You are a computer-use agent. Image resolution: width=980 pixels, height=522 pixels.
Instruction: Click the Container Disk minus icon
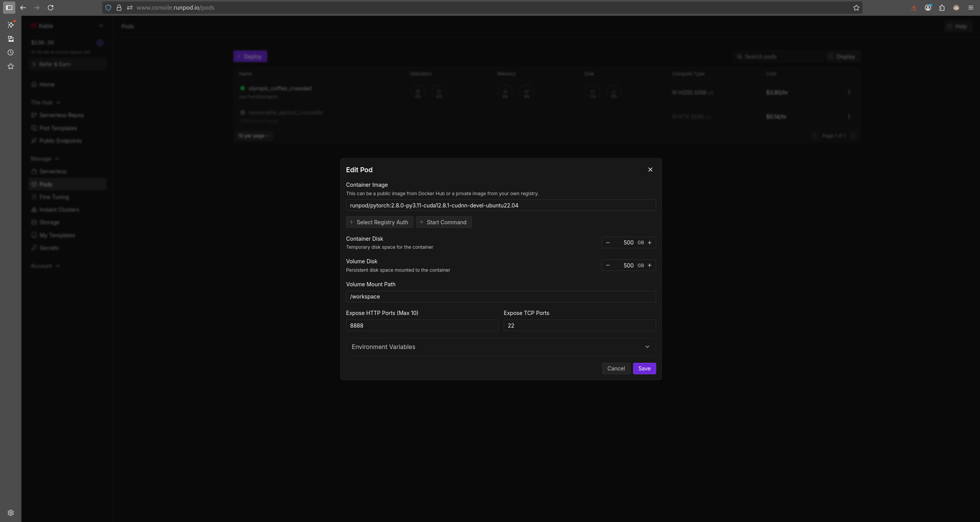tap(608, 243)
